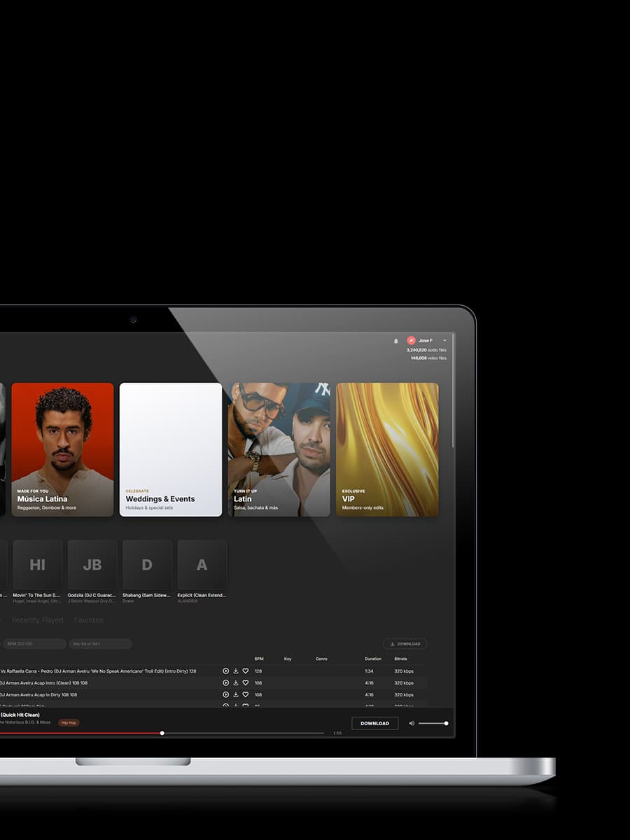The width and height of the screenshot is (630, 840).
Task: Open the Música Latina card
Action: click(62, 449)
